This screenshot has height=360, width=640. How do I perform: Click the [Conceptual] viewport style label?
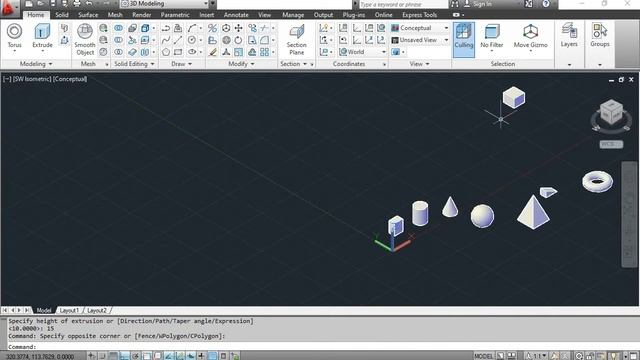click(x=70, y=79)
